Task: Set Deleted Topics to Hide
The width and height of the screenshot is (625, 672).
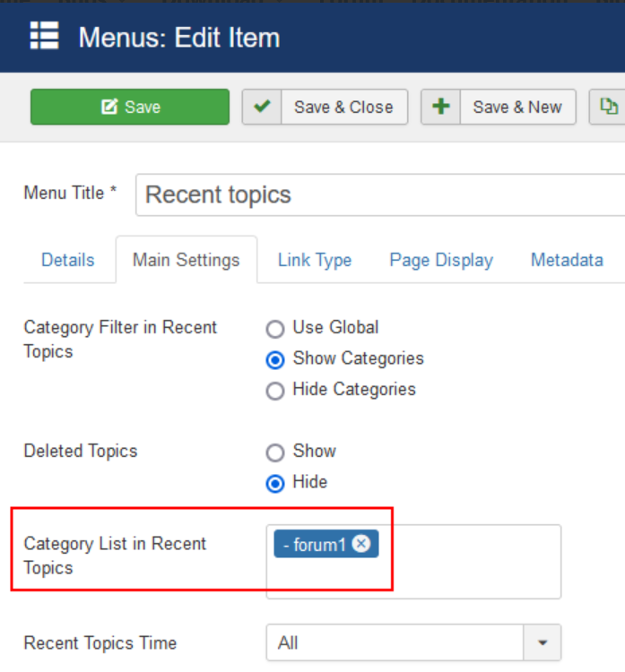Action: tap(276, 484)
